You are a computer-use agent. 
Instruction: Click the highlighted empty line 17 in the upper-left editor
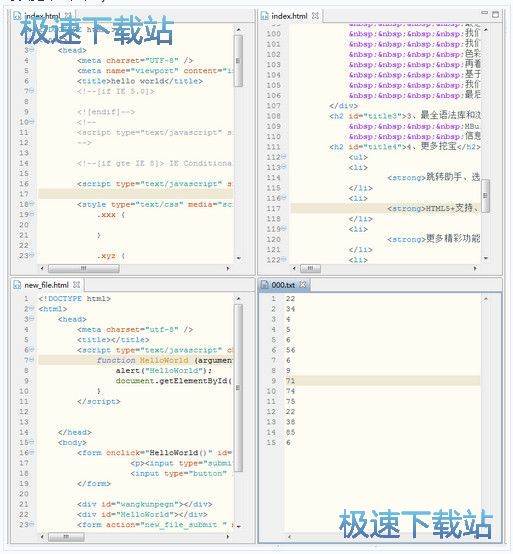click(136, 194)
